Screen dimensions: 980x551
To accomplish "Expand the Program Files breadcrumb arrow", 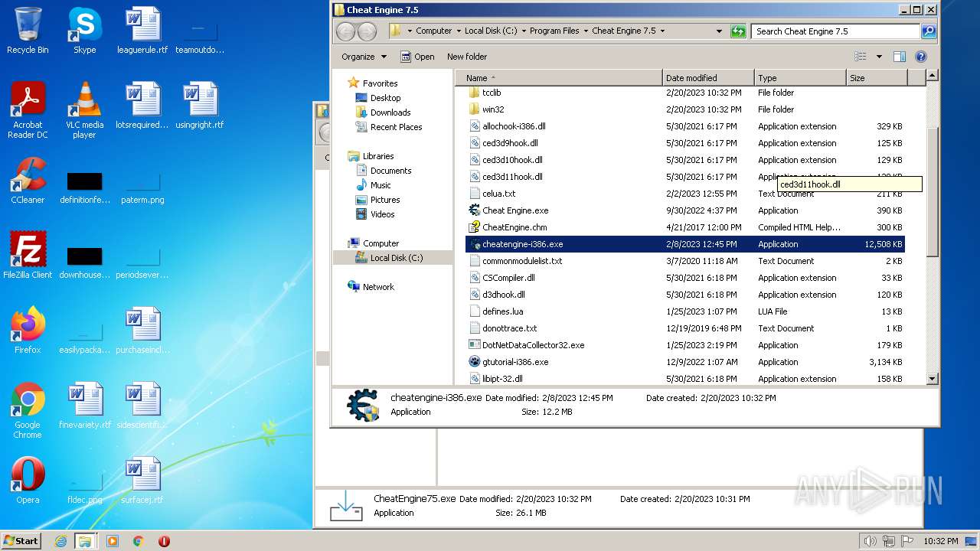I will (x=585, y=31).
